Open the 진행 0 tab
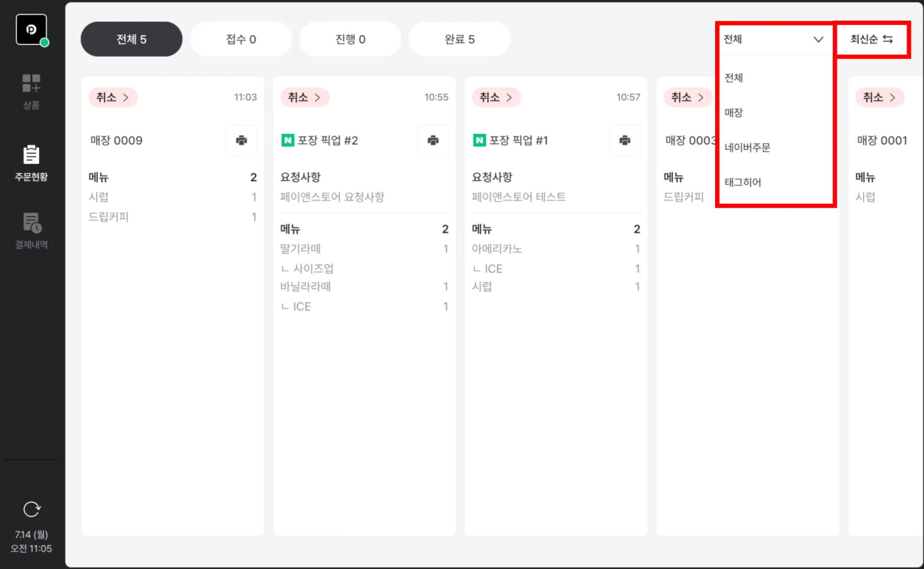This screenshot has width=924, height=569. [350, 39]
